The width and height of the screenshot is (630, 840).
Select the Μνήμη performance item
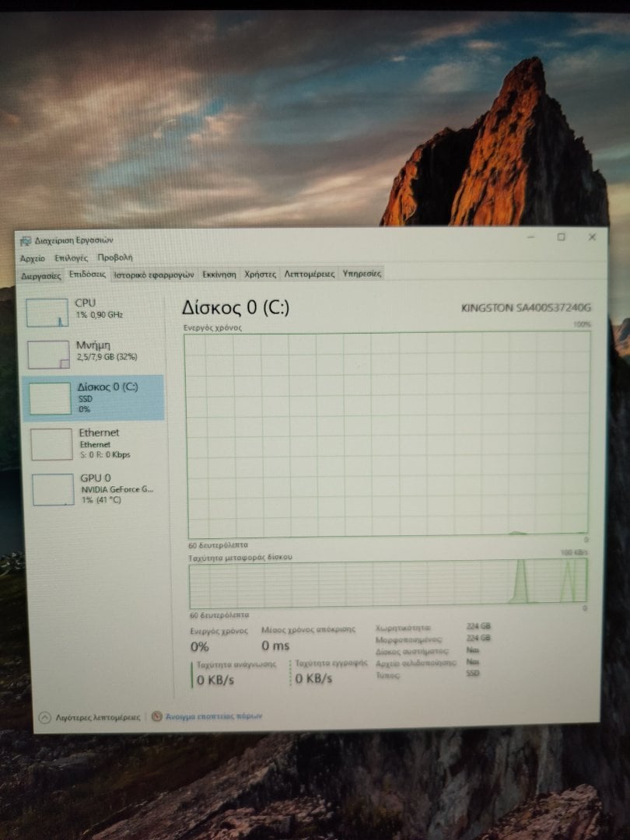(94, 354)
